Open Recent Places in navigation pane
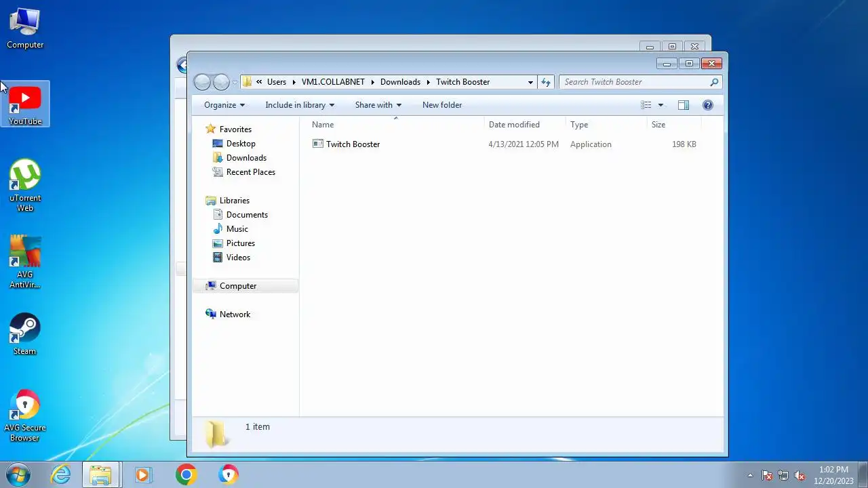 click(250, 172)
